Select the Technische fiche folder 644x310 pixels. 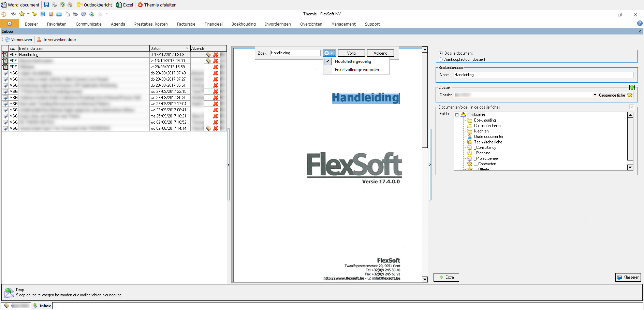point(488,142)
